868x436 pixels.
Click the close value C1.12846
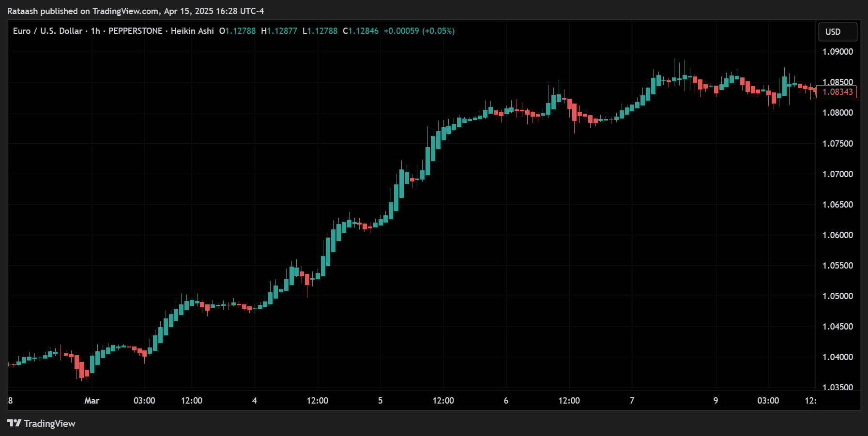(361, 30)
